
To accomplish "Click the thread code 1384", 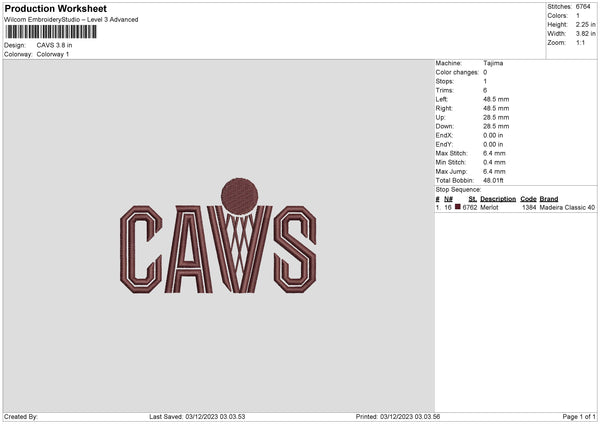I will (529, 207).
